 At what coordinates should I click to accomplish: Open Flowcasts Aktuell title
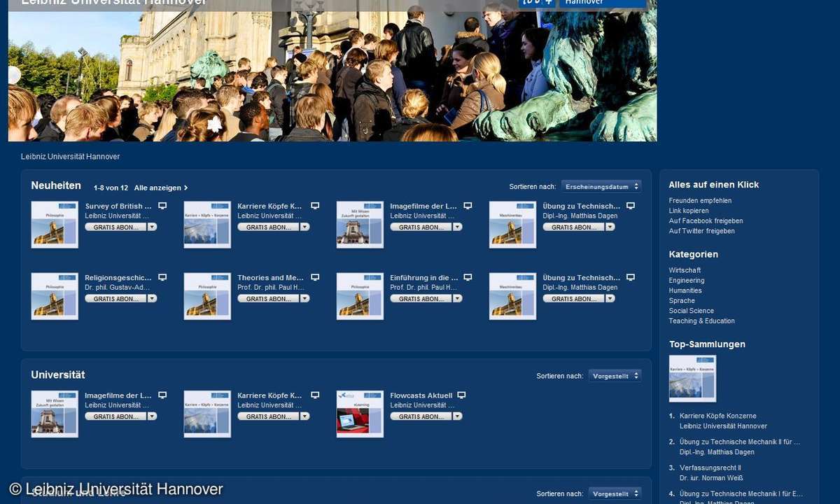(x=421, y=395)
